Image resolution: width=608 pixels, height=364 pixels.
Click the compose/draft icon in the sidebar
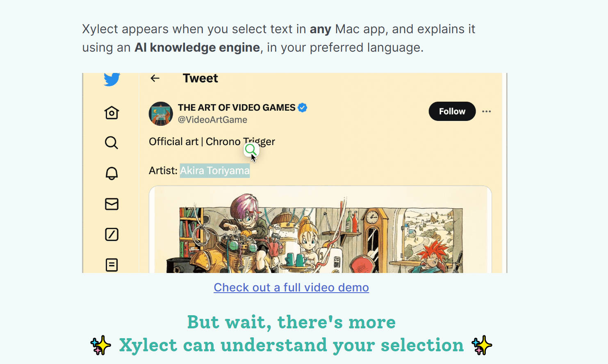[111, 234]
